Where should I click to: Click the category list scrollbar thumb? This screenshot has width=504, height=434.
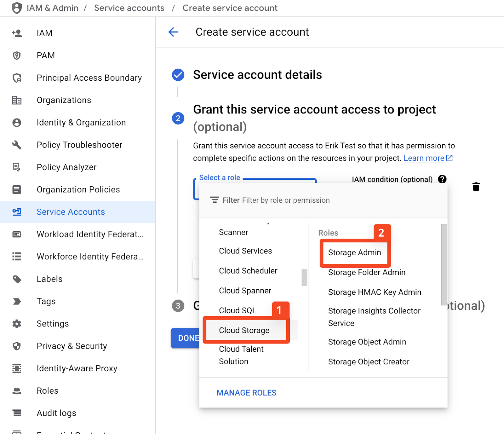click(x=304, y=277)
